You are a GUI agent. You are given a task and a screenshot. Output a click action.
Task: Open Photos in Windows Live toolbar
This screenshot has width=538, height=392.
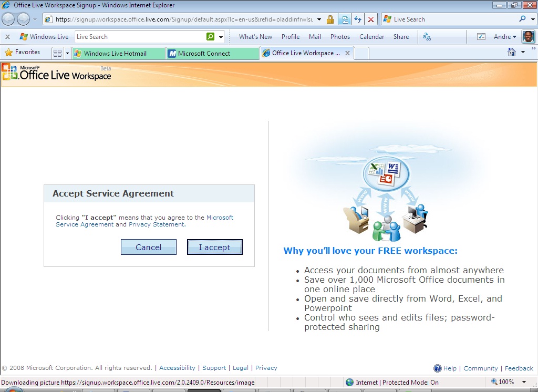point(340,37)
